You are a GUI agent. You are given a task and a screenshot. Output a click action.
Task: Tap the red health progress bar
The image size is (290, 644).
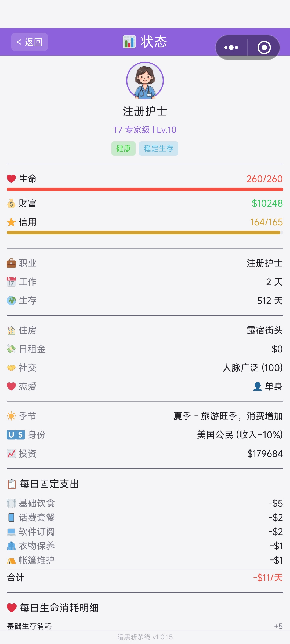point(145,189)
